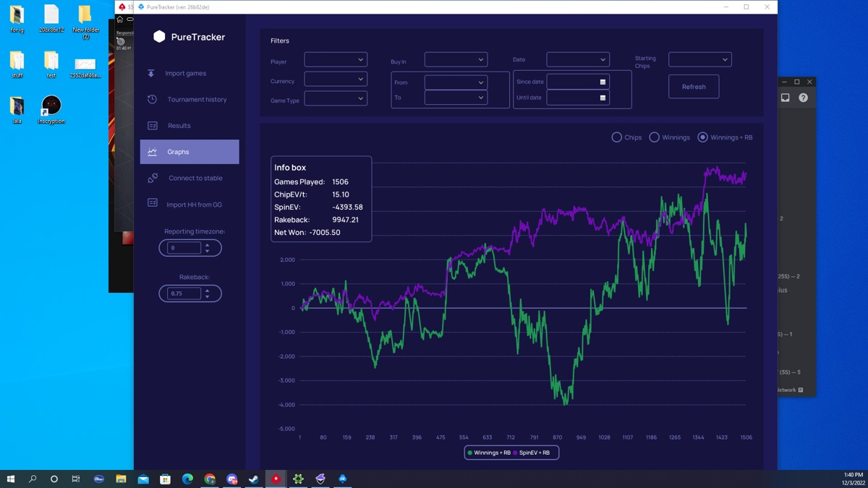Click the Rakeback value stepper field

(184, 294)
